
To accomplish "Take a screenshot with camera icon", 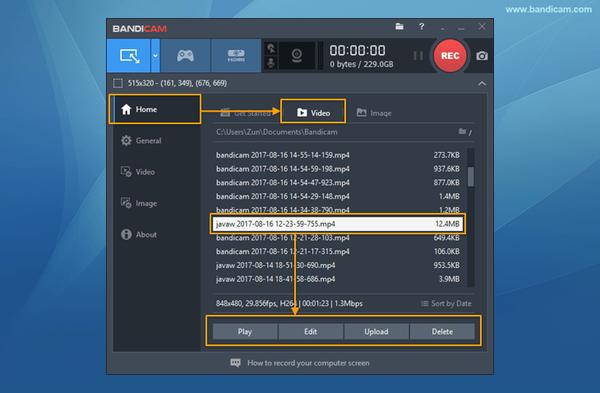I will tap(482, 56).
